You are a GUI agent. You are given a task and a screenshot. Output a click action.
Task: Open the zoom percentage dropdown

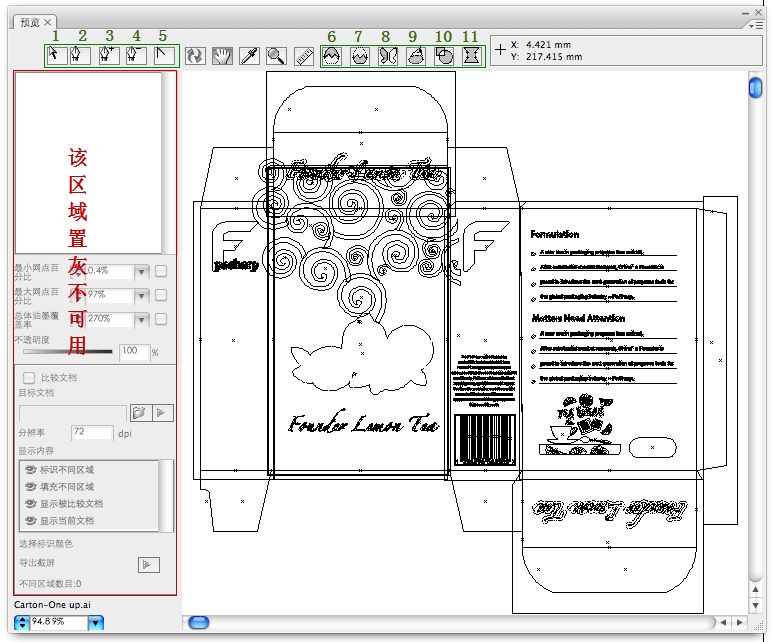[96, 623]
